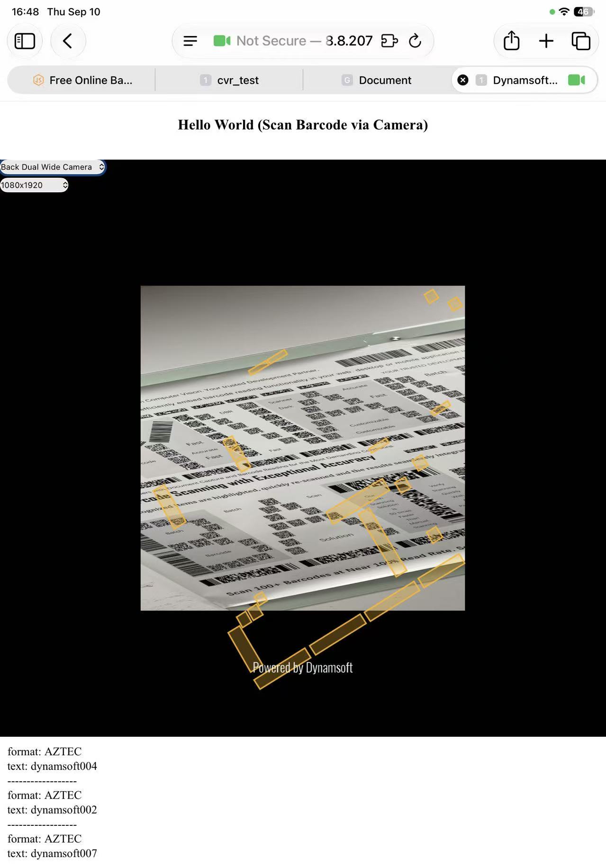
Task: Switch to Free Online Ba... tab
Action: tap(81, 80)
